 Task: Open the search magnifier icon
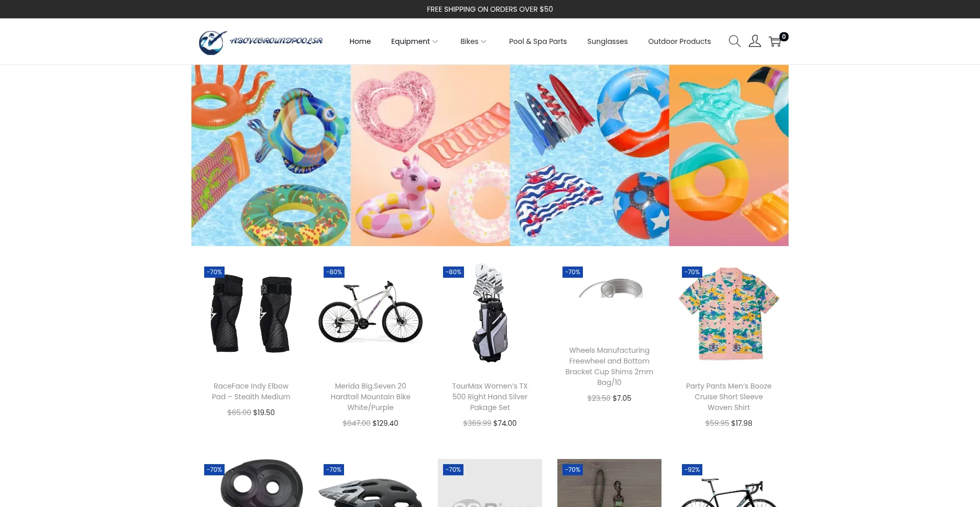click(x=734, y=41)
